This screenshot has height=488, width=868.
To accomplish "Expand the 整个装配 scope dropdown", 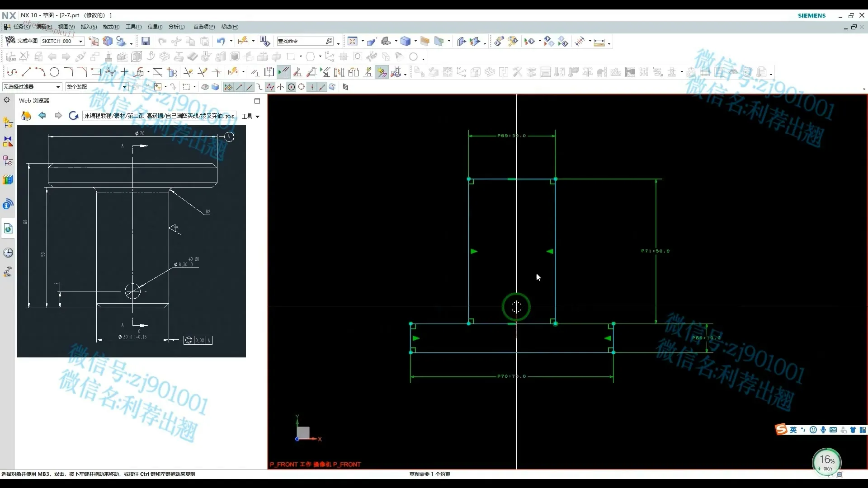I will click(124, 87).
